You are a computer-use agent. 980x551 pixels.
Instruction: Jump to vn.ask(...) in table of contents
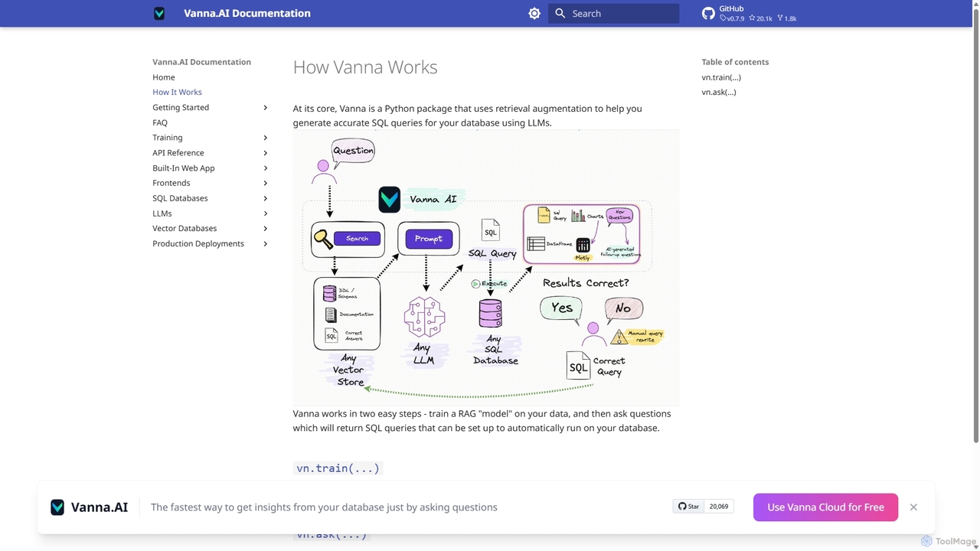[719, 92]
